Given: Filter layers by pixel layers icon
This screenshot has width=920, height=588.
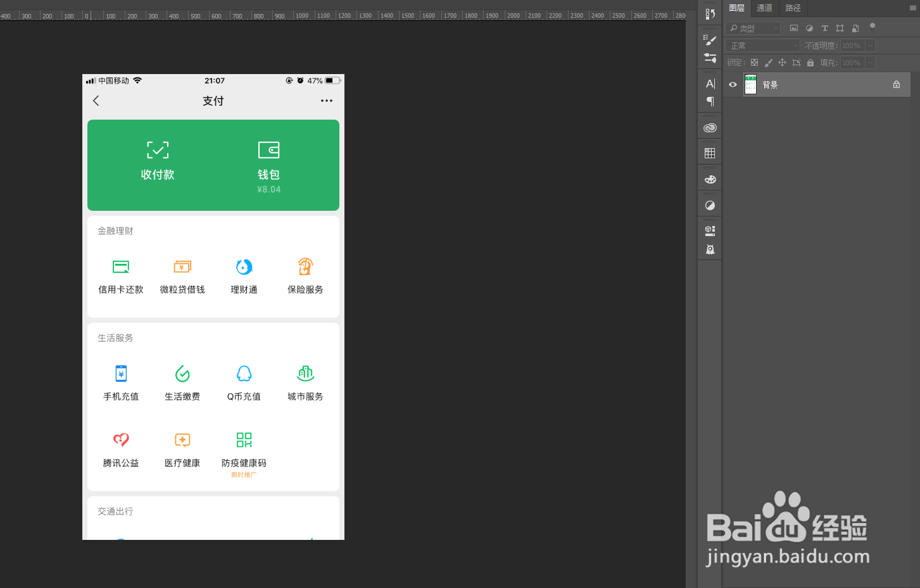Looking at the screenshot, I should click(x=794, y=28).
